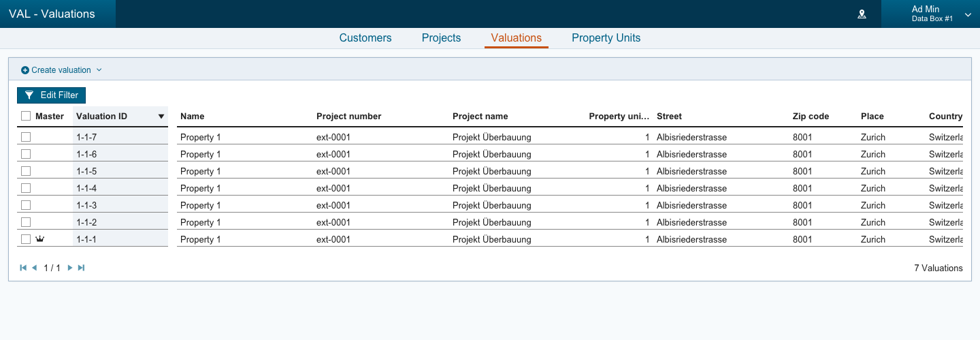Toggle the select-all checkbox in table header

tap(26, 116)
